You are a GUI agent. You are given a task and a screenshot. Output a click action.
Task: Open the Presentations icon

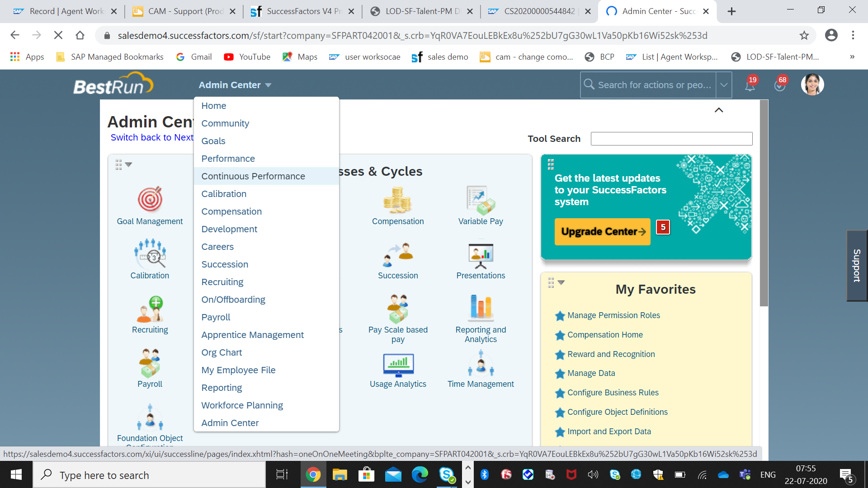481,255
